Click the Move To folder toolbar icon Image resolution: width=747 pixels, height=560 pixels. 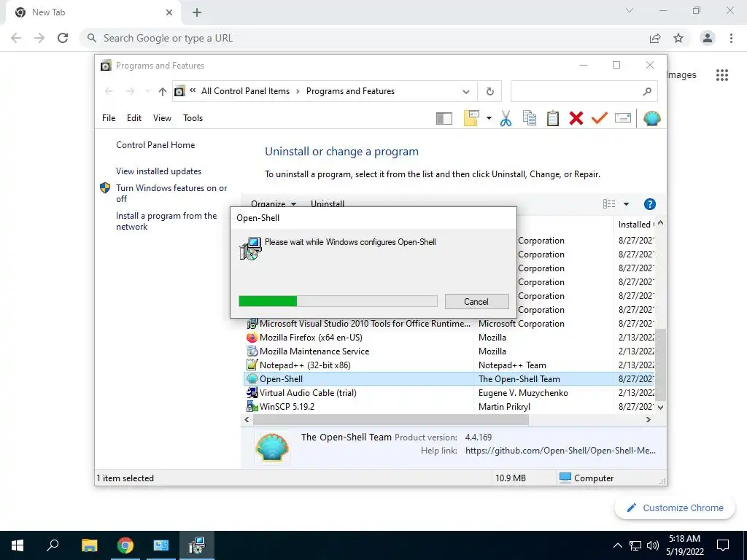click(471, 118)
